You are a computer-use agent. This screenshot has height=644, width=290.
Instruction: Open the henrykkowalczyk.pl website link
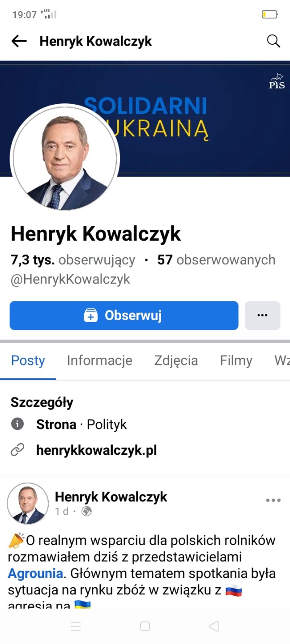pos(97,450)
